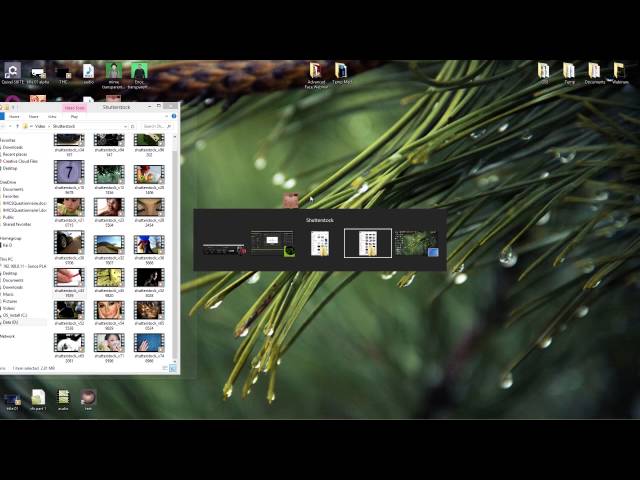
Task: Select the highlighted Shutterstock window in Alt-Tab switcher
Action: tap(367, 243)
